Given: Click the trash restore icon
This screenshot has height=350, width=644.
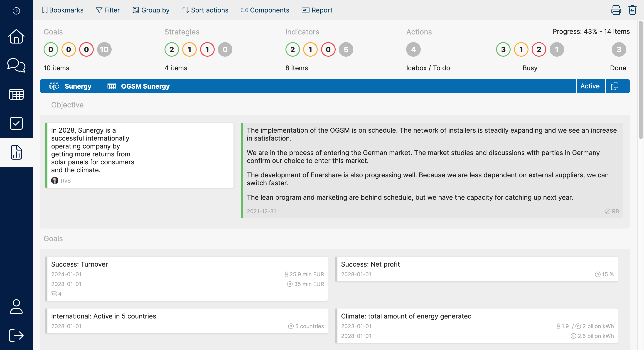Looking at the screenshot, I should [632, 10].
